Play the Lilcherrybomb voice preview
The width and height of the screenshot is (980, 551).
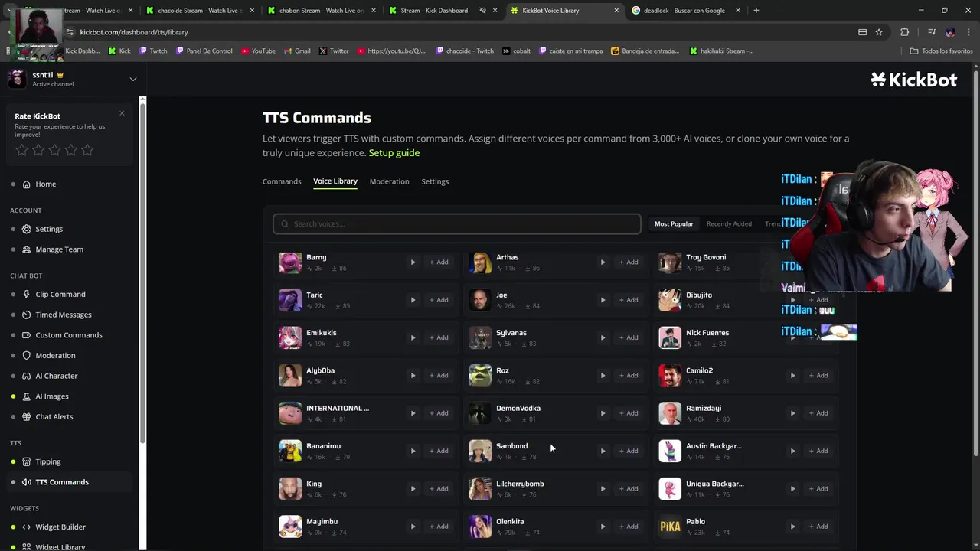603,489
